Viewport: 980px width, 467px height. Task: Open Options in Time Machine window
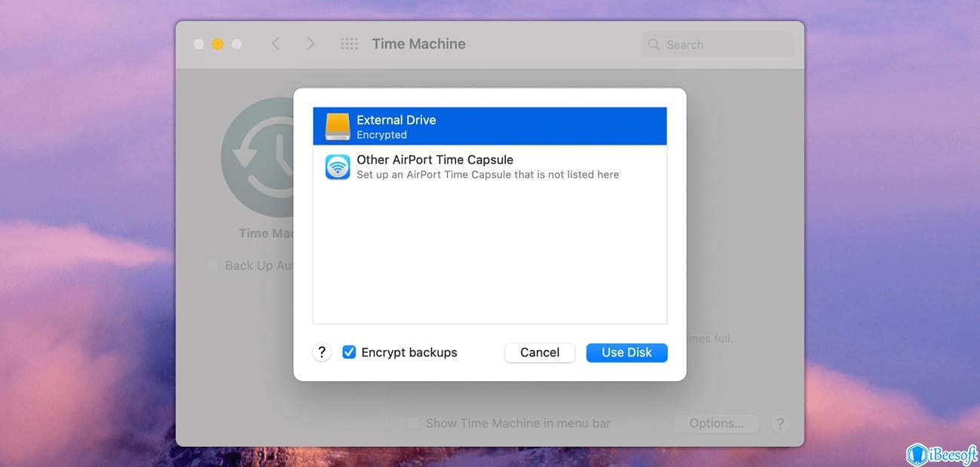click(x=716, y=423)
